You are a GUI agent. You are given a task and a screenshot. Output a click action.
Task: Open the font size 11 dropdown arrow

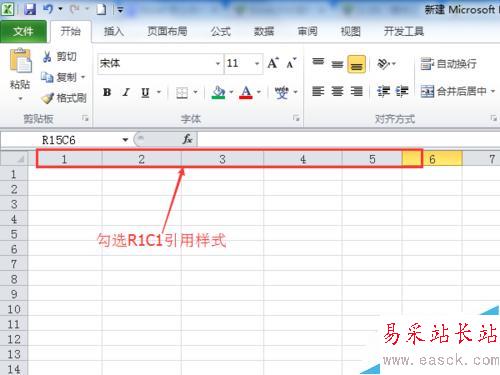click(257, 63)
